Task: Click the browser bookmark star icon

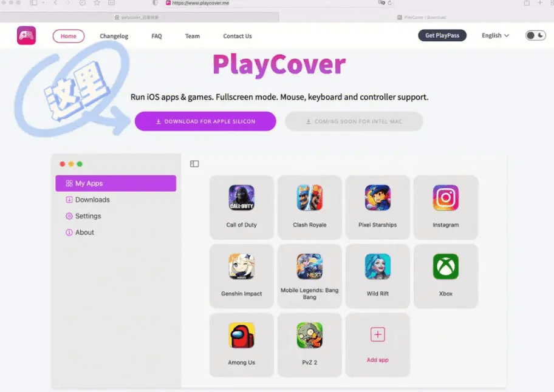Action: tap(97, 3)
